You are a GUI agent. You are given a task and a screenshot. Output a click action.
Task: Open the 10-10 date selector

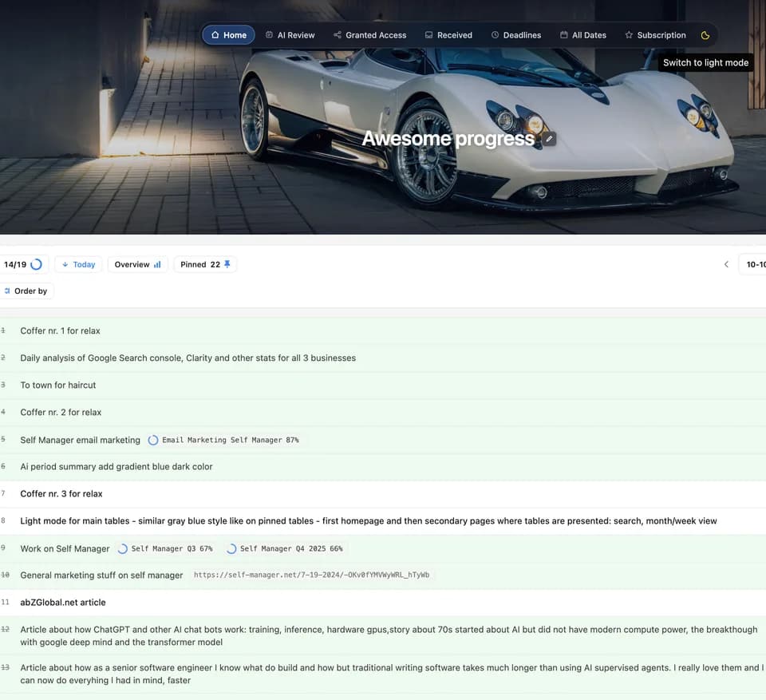click(752, 264)
